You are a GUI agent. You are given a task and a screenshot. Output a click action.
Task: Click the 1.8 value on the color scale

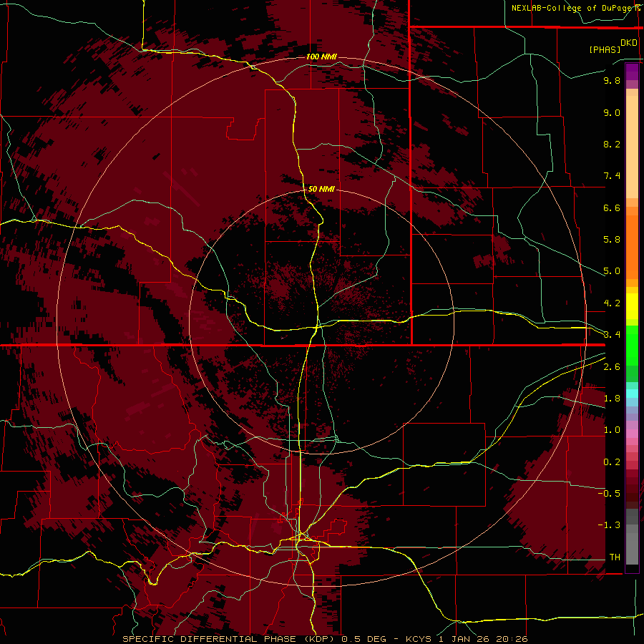[612, 399]
